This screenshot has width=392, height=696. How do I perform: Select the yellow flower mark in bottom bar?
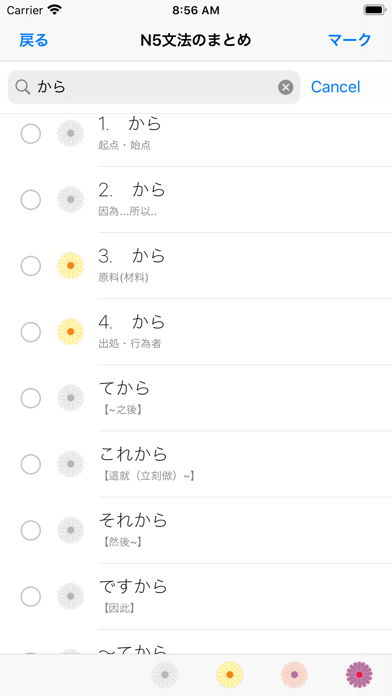(230, 675)
